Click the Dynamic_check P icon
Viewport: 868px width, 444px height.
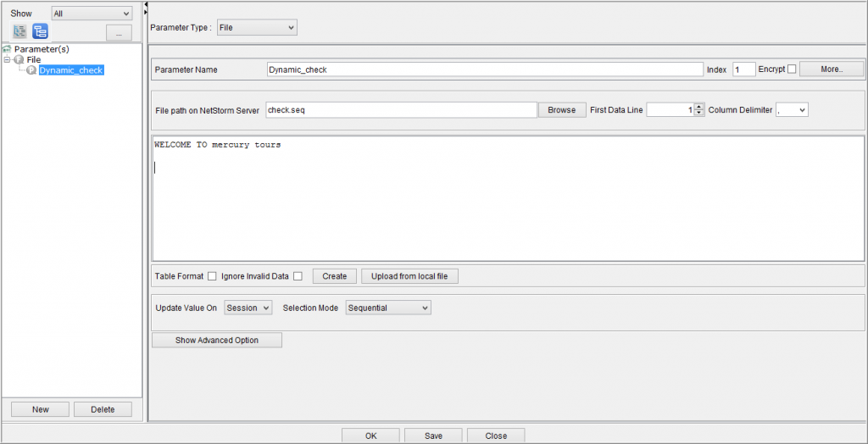(32, 70)
